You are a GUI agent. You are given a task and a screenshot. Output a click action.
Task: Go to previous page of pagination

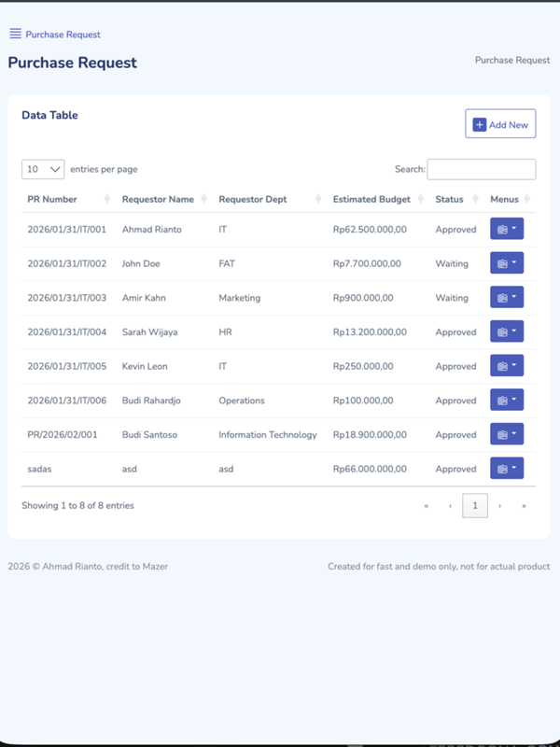[x=450, y=506]
